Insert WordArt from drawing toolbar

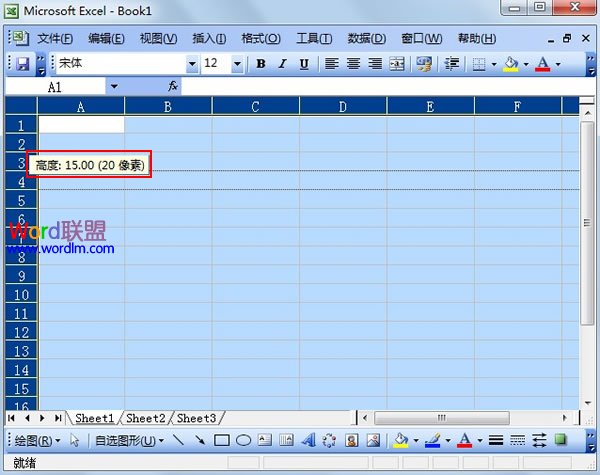pos(308,441)
